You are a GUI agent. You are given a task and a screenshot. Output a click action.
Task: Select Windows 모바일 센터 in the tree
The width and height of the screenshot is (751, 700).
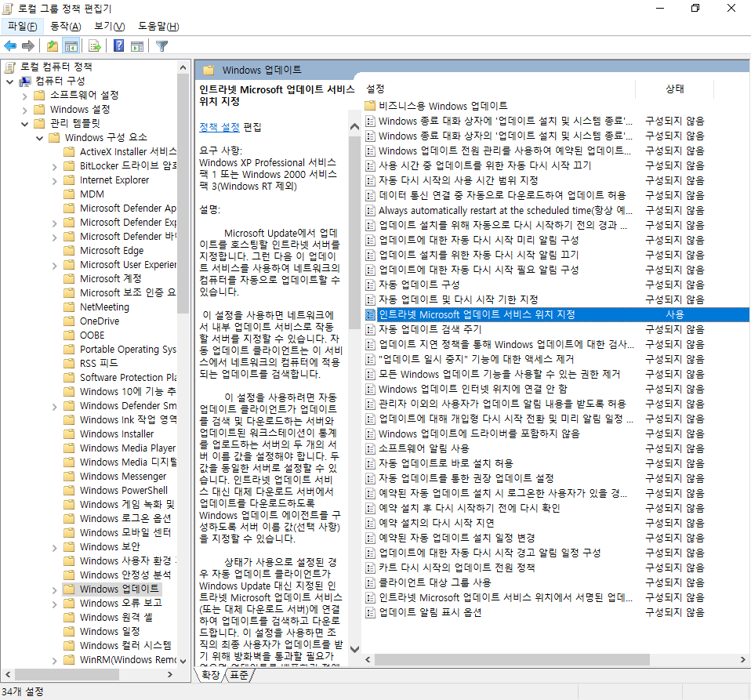point(125,532)
